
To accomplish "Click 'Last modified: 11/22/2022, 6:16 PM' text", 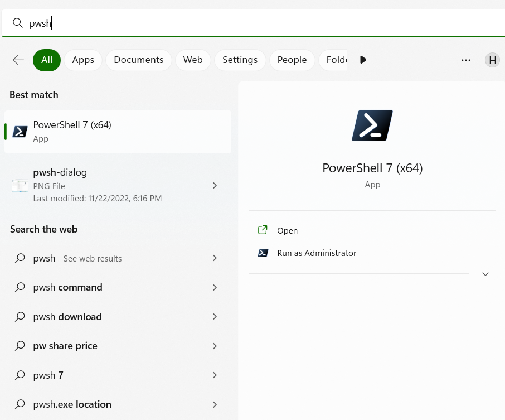I will (x=97, y=198).
